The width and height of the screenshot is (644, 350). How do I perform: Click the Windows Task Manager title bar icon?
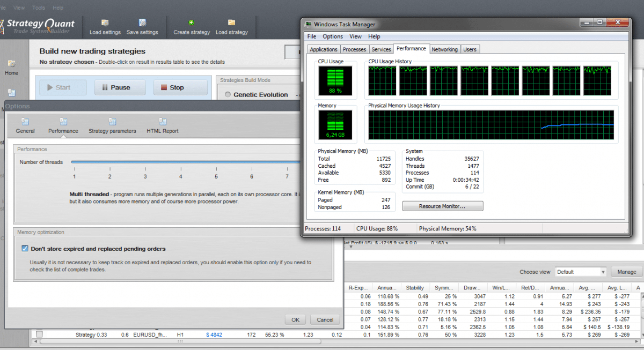click(x=308, y=24)
